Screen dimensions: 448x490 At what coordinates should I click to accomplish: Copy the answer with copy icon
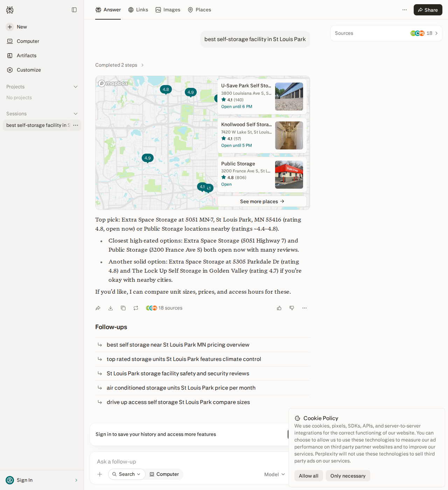click(123, 308)
